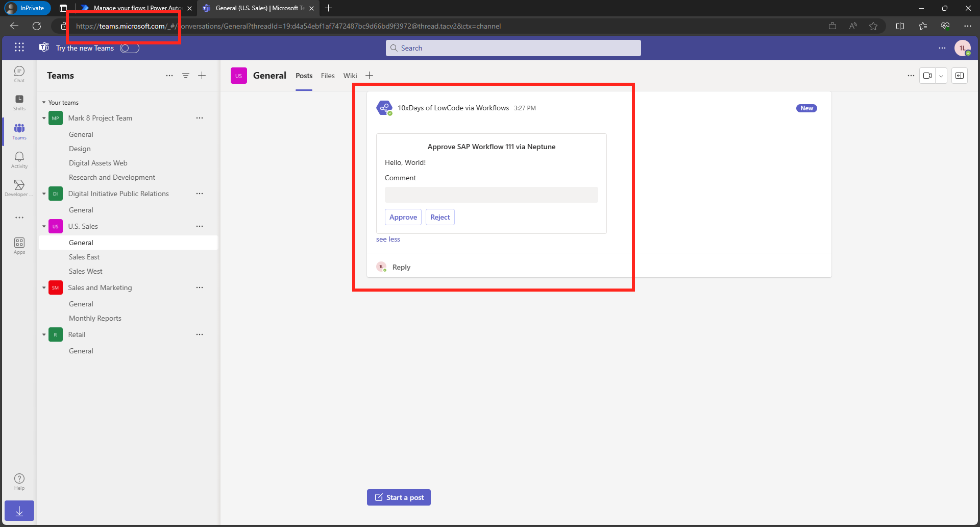
Task: Click the Approve button
Action: click(x=403, y=217)
